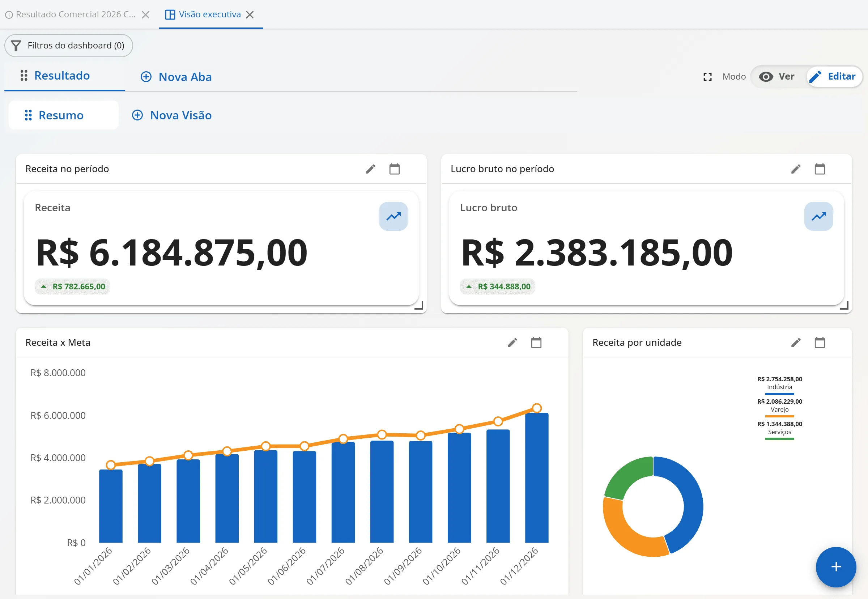The height and width of the screenshot is (599, 868).
Task: Create a new view with Nova Visão
Action: click(172, 115)
